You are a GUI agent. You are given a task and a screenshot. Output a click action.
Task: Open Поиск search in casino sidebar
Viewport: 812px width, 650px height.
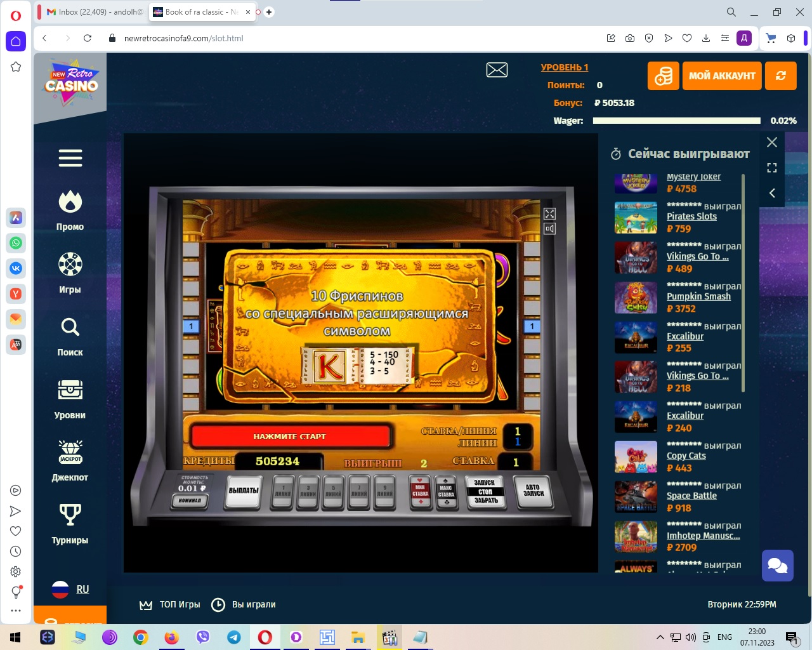(x=70, y=336)
